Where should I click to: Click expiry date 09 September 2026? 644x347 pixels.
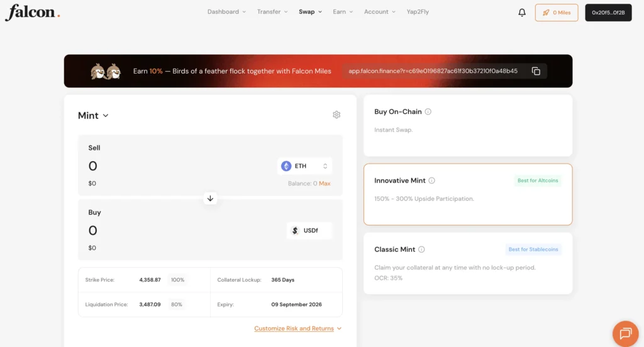(297, 304)
